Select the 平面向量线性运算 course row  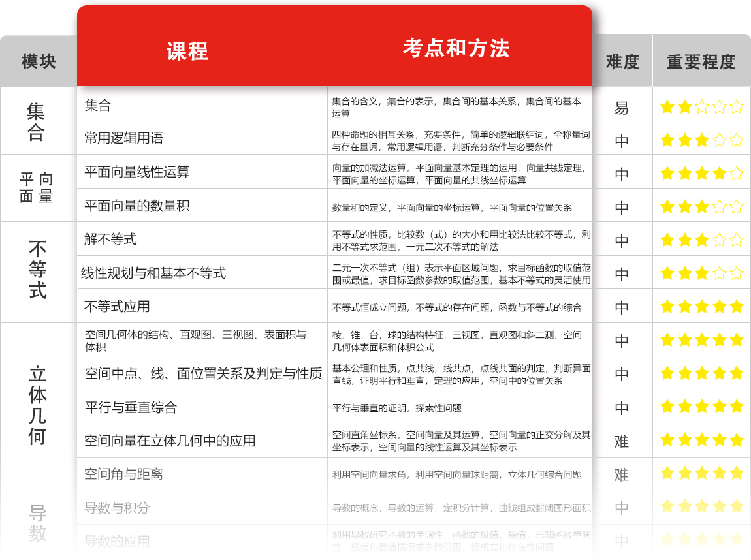202,172
